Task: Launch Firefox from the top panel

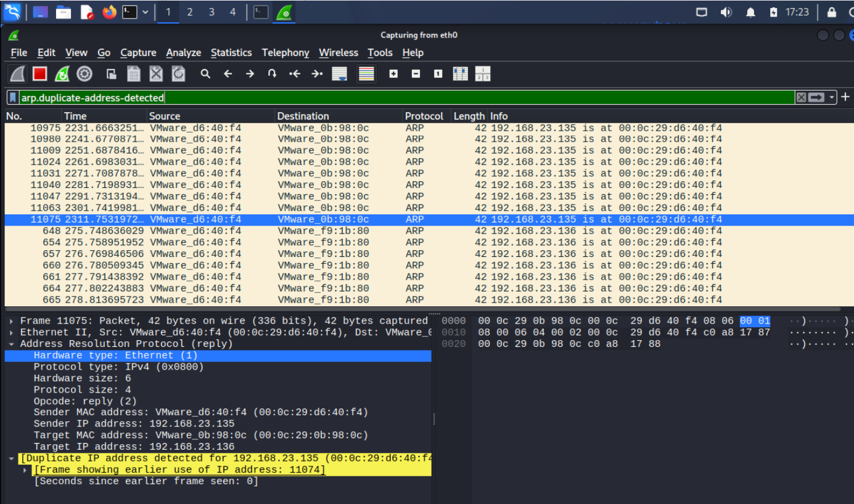Action: [x=109, y=12]
